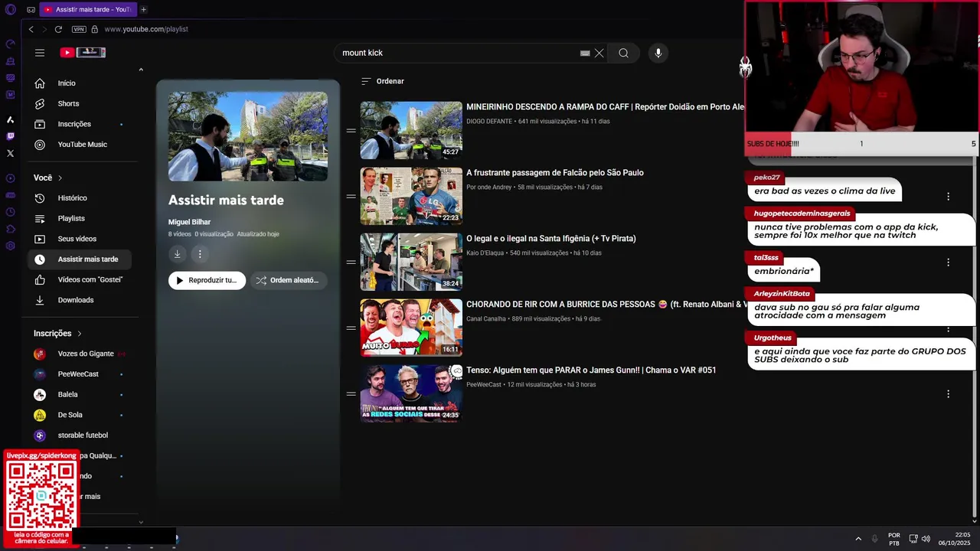Click the large playlist cover image
The height and width of the screenshot is (551, 980).
coord(248,136)
